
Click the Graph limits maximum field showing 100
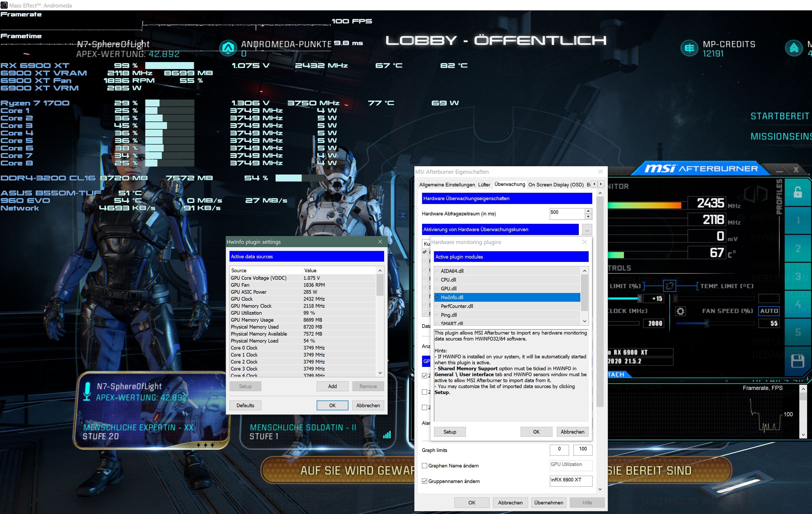583,450
